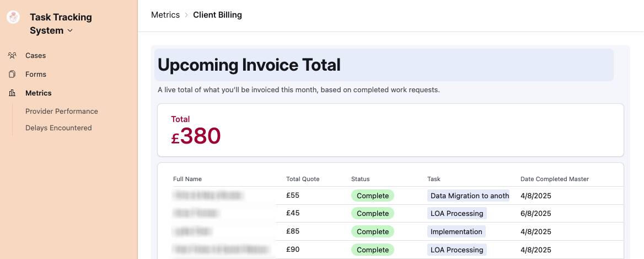
Task: Go to Metrics in the breadcrumb
Action: click(165, 15)
